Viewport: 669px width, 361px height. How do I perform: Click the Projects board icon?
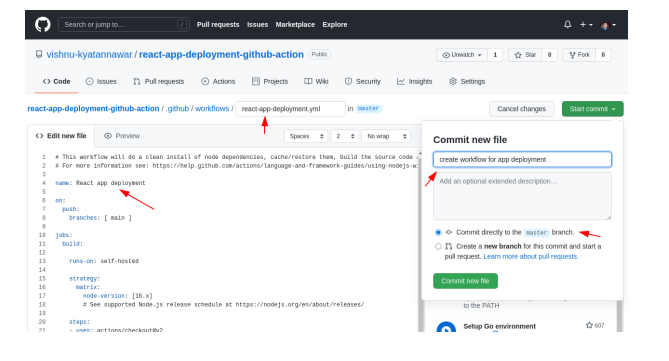[x=256, y=82]
